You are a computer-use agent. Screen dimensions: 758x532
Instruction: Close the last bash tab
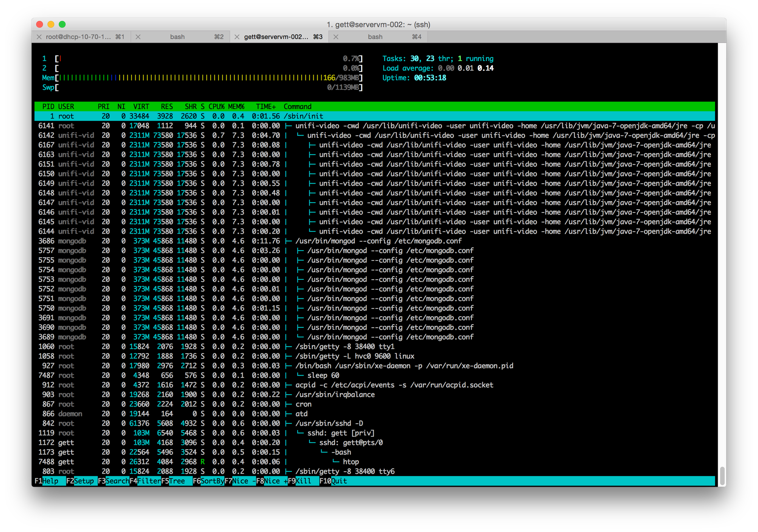coord(336,37)
